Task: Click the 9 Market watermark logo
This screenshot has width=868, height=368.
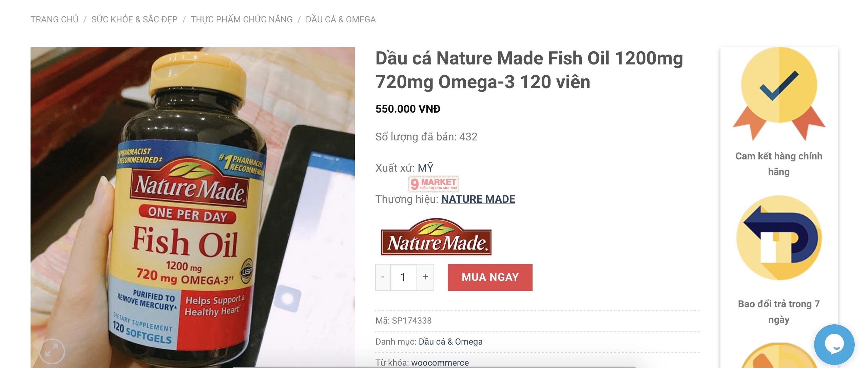Action: pyautogui.click(x=434, y=184)
